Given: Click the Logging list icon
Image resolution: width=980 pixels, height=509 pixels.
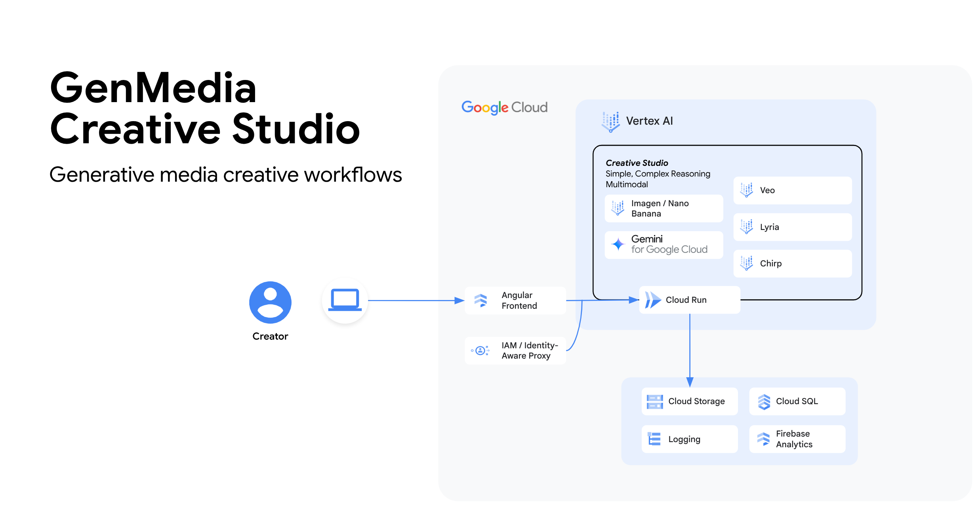Looking at the screenshot, I should coord(654,439).
